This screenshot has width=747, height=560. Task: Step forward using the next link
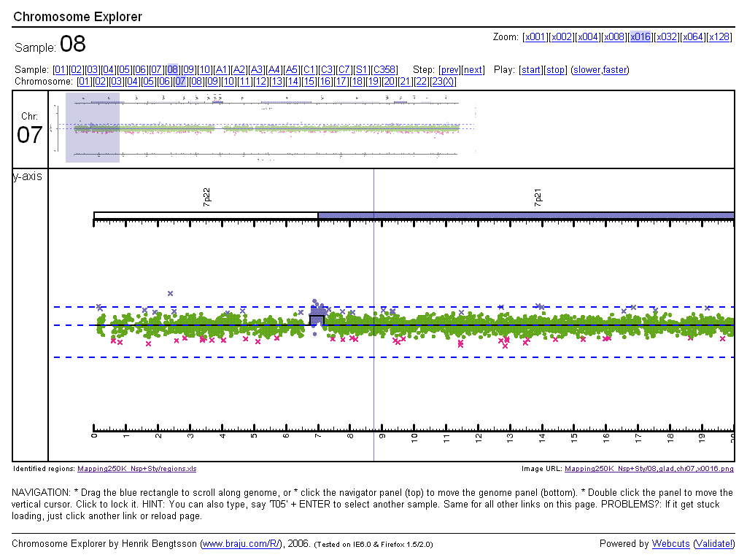(x=473, y=70)
